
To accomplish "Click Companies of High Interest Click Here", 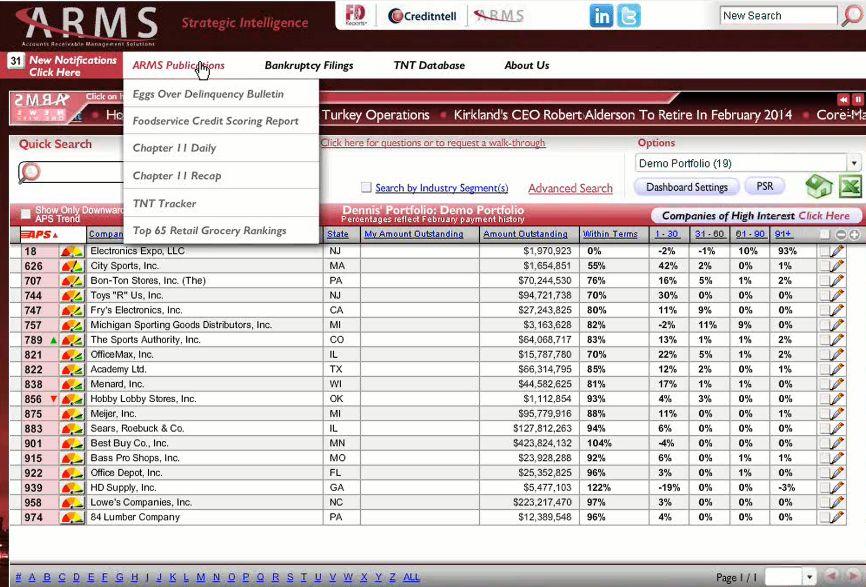I will (x=756, y=215).
